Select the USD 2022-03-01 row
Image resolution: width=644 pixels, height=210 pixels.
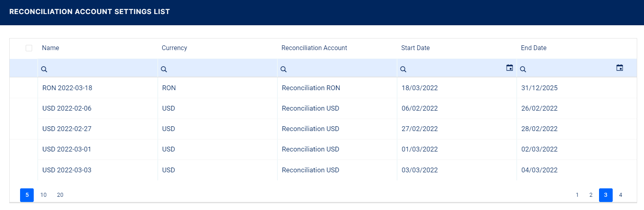(67, 149)
